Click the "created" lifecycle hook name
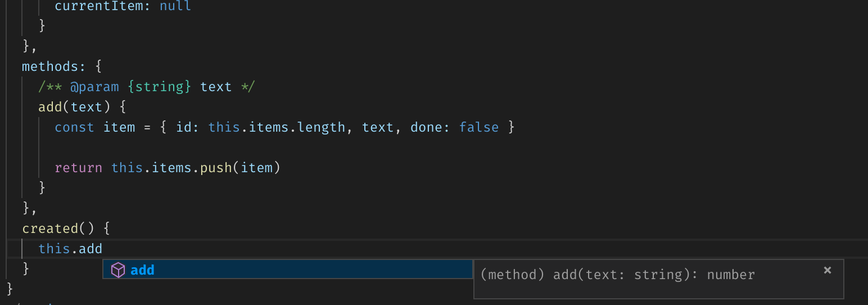Image resolution: width=868 pixels, height=305 pixels. click(50, 228)
